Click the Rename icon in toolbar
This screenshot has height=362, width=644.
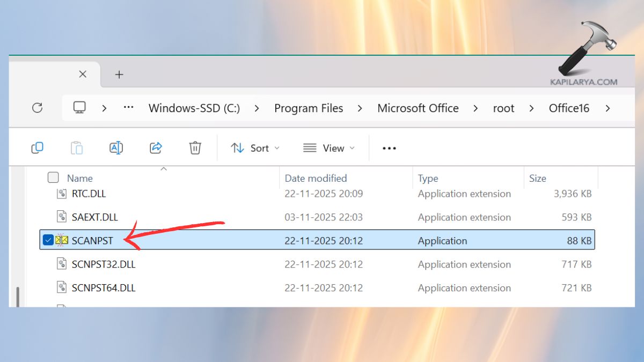(116, 148)
